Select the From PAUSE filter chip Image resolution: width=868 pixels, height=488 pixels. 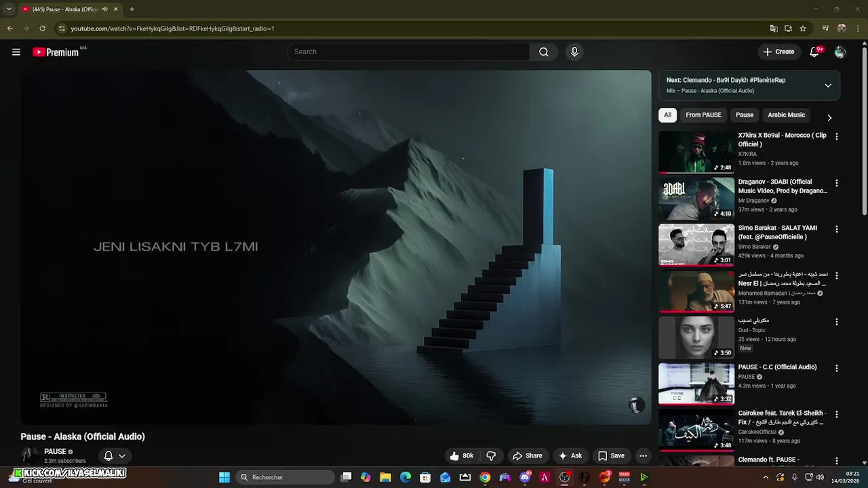(x=703, y=115)
